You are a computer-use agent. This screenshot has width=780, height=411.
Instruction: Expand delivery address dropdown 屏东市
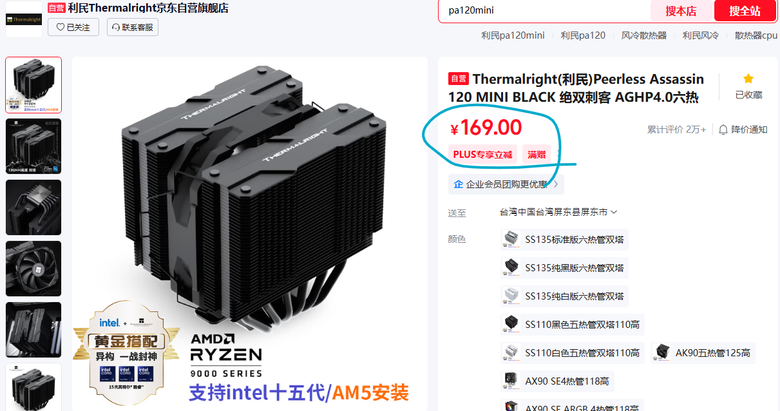614,212
